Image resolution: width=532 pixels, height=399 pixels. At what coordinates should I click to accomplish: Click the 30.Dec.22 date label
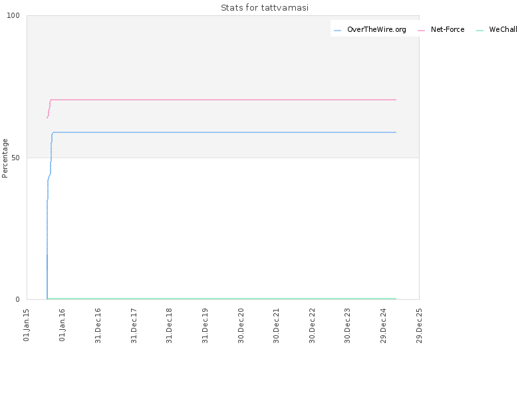pos(312,326)
